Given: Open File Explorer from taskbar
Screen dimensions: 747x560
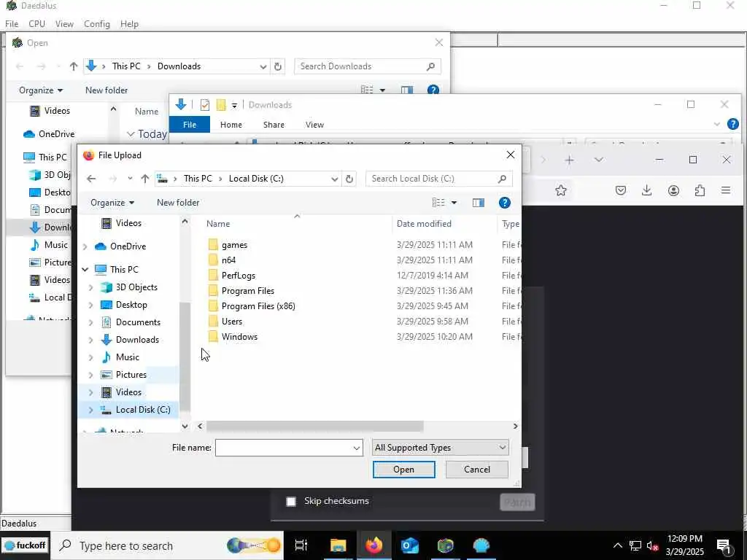Looking at the screenshot, I should click(x=338, y=545).
